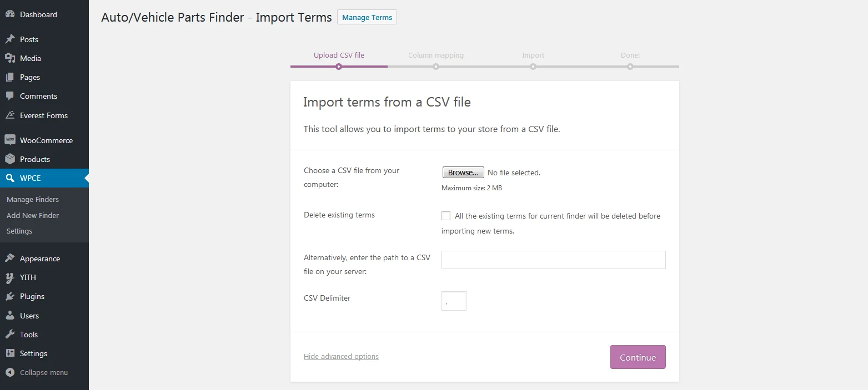Click the Pages document icon
The height and width of the screenshot is (390, 868).
(10, 77)
